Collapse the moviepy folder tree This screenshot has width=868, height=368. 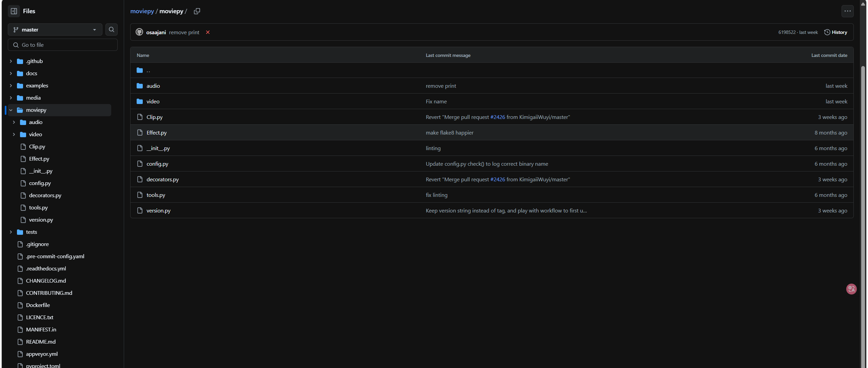coord(11,110)
